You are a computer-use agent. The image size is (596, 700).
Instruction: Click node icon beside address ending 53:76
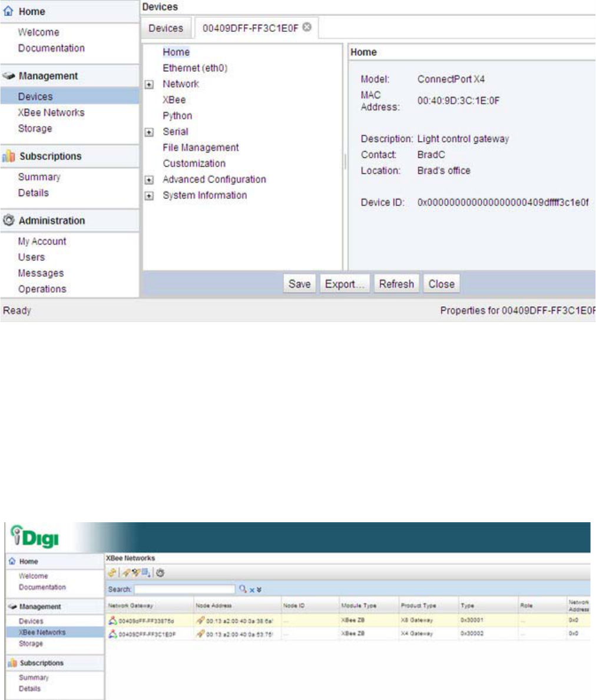coord(200,633)
